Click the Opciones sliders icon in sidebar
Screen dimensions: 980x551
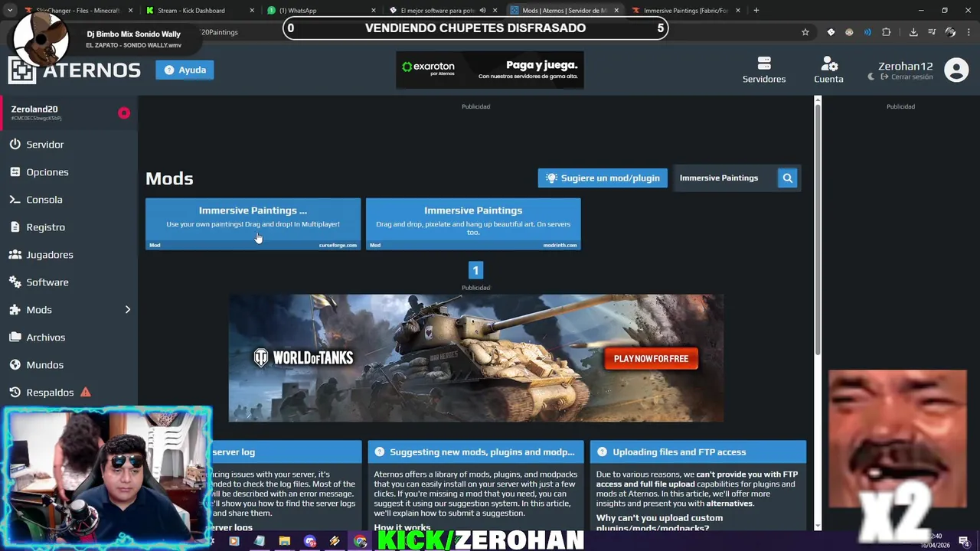(15, 172)
